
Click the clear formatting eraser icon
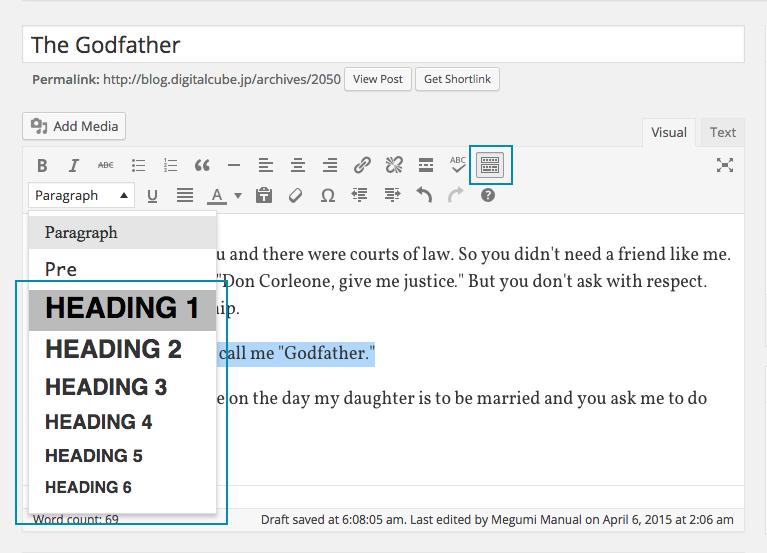pos(295,196)
